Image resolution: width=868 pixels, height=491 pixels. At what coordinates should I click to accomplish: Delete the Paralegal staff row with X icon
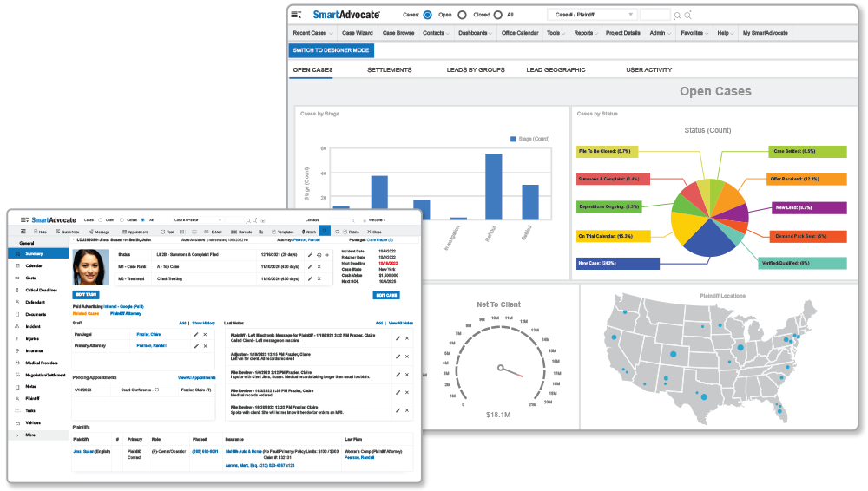205,334
